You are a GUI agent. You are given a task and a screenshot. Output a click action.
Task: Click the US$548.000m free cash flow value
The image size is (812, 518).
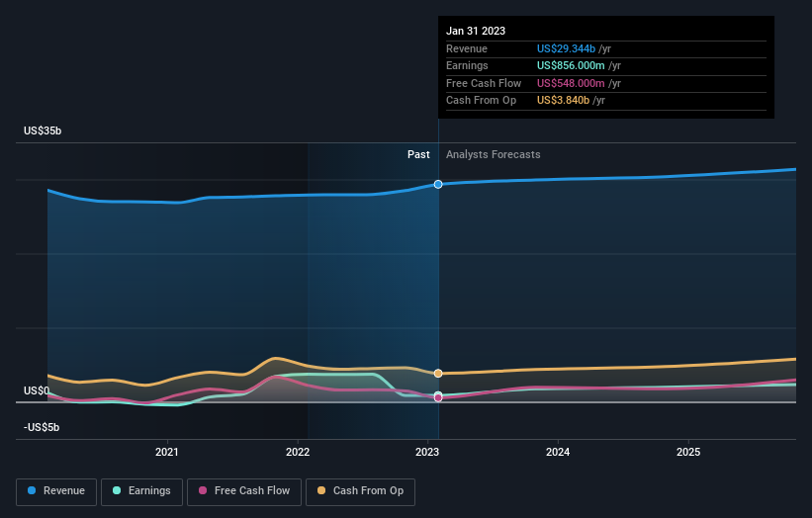coord(571,83)
